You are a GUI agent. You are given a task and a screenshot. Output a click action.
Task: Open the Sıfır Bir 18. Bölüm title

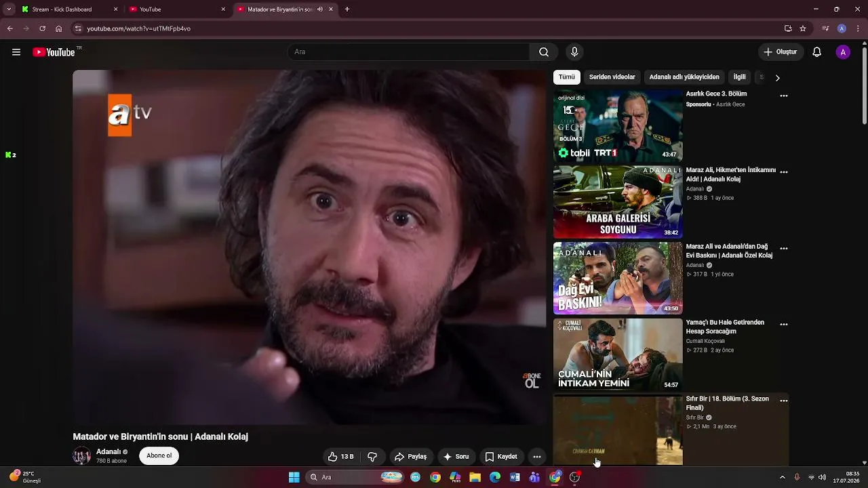(728, 403)
